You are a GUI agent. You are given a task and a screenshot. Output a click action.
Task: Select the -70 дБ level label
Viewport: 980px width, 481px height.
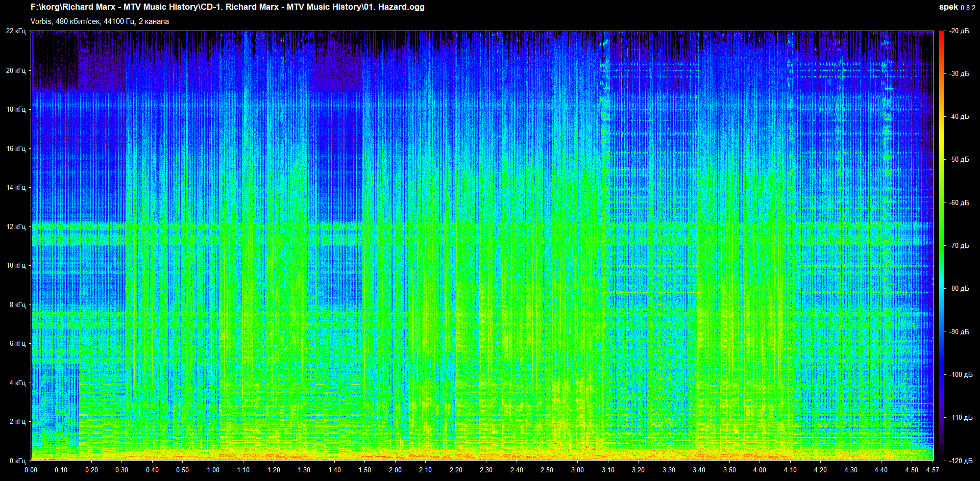pos(959,245)
